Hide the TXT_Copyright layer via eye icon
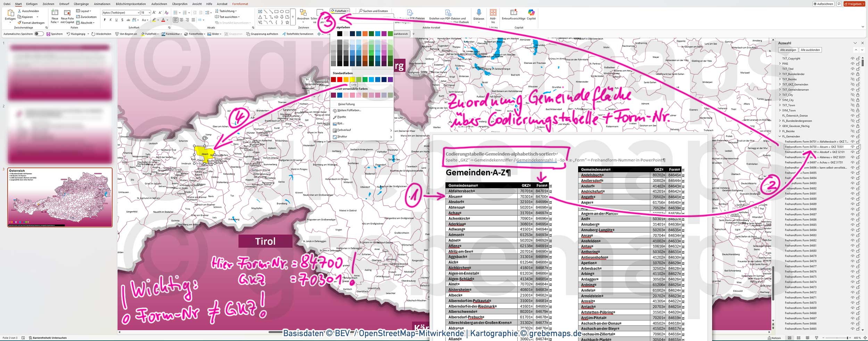This screenshot has height=341, width=868. 852,59
